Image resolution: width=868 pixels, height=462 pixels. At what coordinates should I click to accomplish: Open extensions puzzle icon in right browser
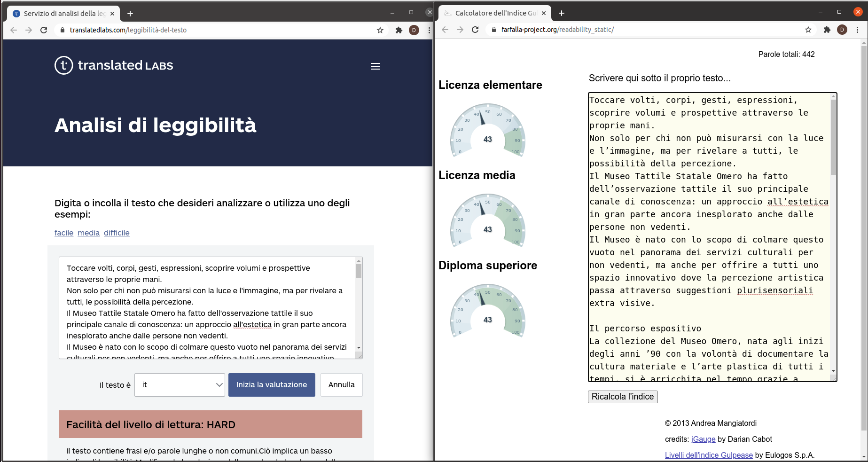pyautogui.click(x=827, y=30)
